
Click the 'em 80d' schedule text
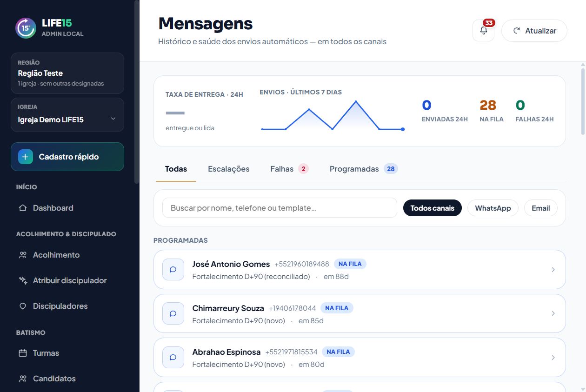[312, 364]
